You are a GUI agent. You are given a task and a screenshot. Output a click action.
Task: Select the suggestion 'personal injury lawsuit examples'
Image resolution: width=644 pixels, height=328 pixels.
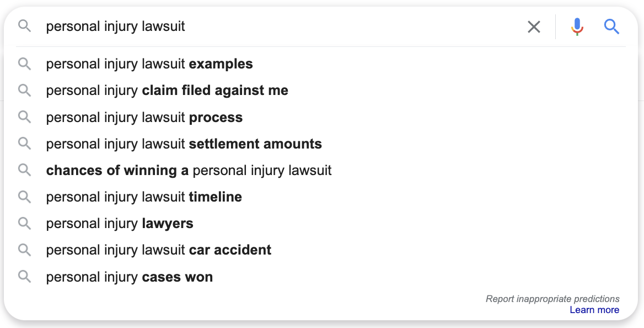coord(149,64)
